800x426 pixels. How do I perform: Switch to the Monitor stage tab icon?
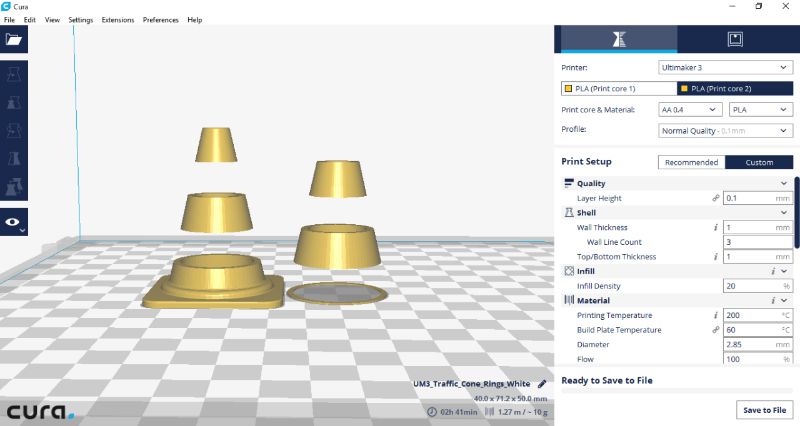tap(735, 39)
